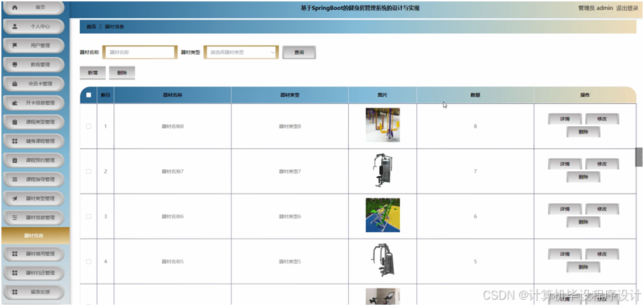Click the vertical scrollbar thumb on the right
Viewport: 644px width, 306px height.
(639, 157)
